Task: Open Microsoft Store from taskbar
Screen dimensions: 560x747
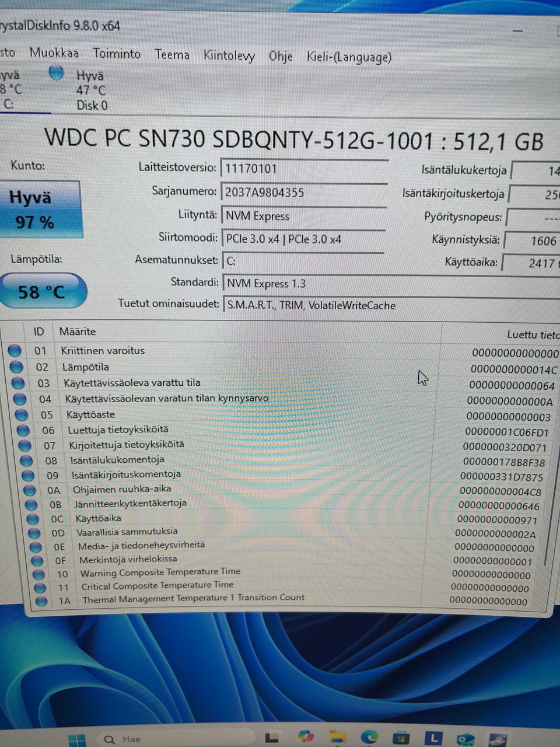Action: (401, 739)
